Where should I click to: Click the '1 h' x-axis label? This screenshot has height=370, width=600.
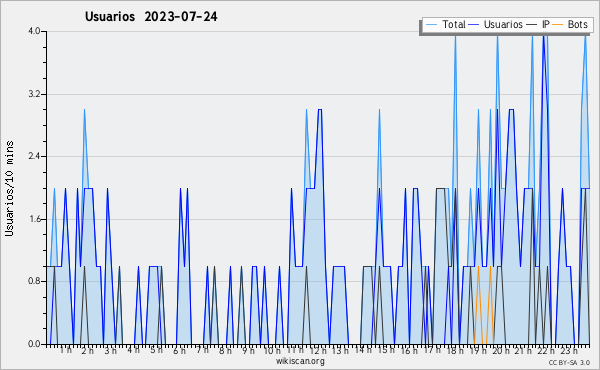[x=65, y=350]
